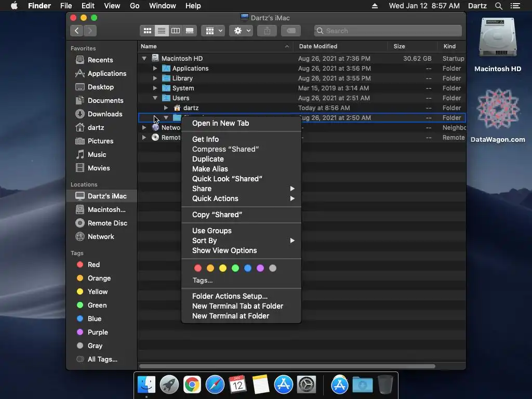Image resolution: width=532 pixels, height=399 pixels.
Task: Click the Finder search field
Action: coord(388,31)
